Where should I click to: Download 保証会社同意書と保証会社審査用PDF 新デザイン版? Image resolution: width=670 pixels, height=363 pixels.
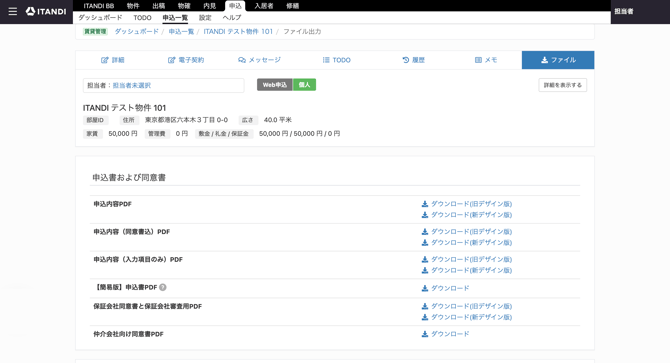point(467,317)
